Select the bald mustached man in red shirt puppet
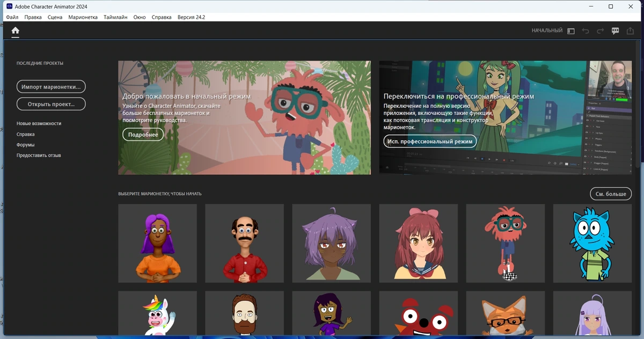644x339 pixels. point(244,243)
